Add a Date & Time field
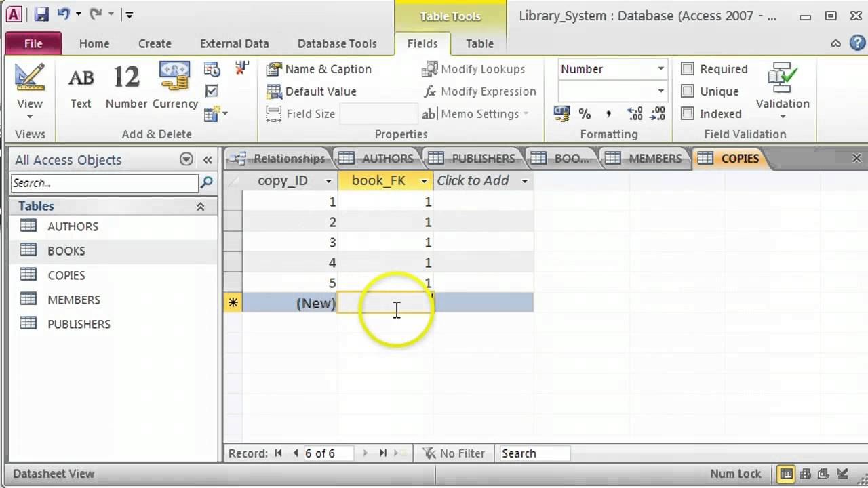 [x=212, y=69]
